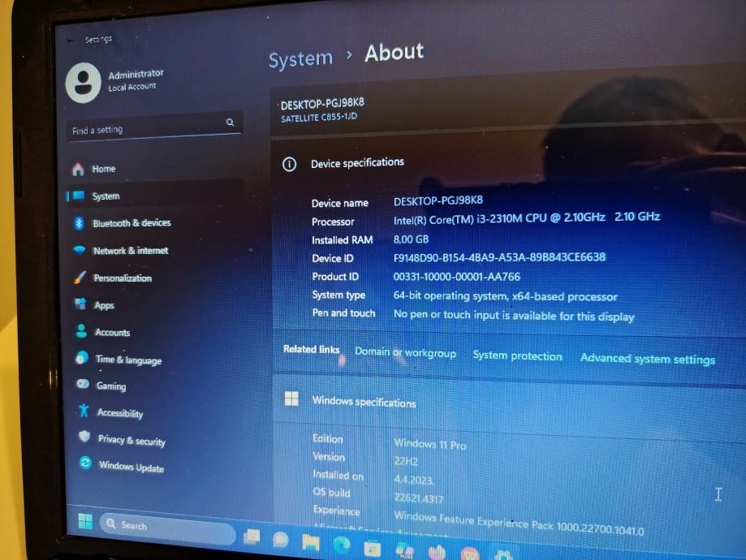The height and width of the screenshot is (560, 746).
Task: Select the Intel Core i3-2310M processor text
Action: [526, 218]
